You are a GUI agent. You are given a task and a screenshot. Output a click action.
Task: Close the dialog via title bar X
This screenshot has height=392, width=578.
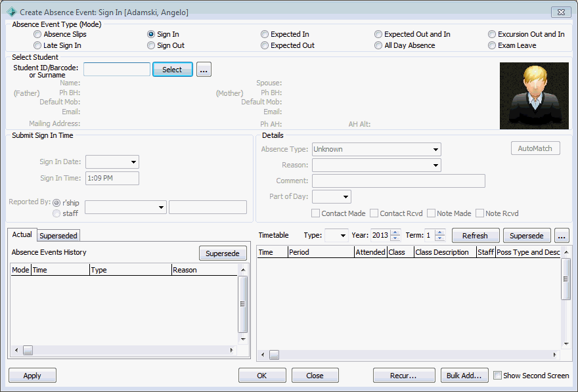[x=561, y=12]
